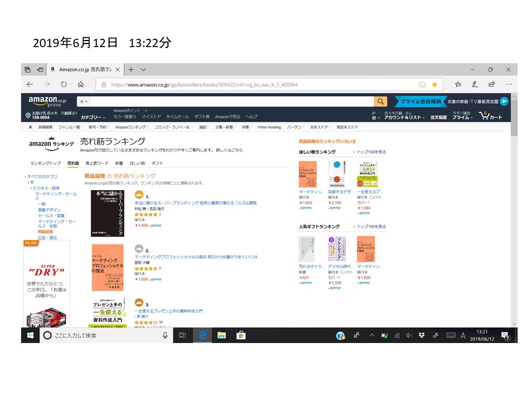Switch to the 急上昇ワード ranking tab

pyautogui.click(x=96, y=163)
